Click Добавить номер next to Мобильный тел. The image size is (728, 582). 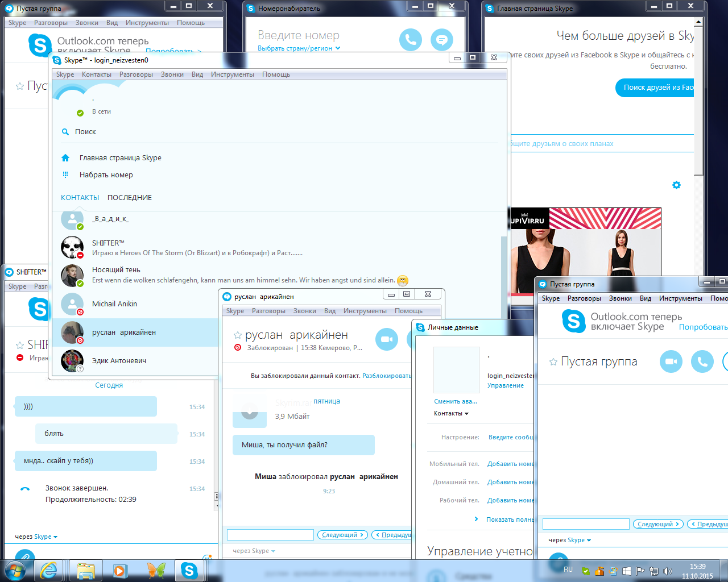click(x=511, y=464)
